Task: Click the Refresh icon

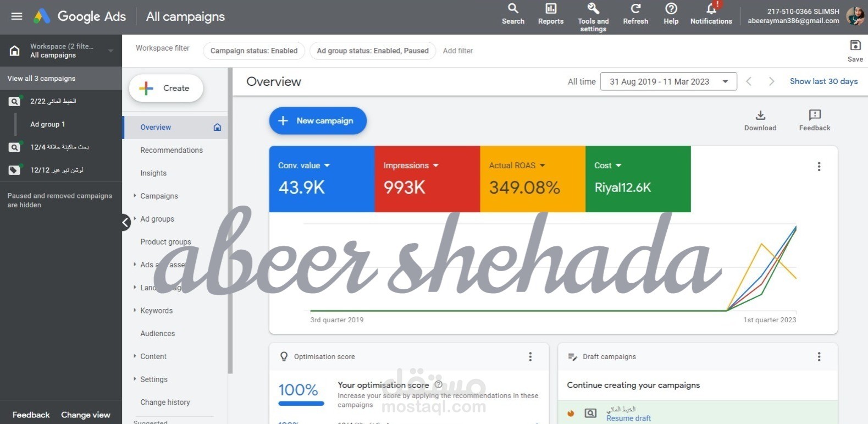Action: (635, 14)
